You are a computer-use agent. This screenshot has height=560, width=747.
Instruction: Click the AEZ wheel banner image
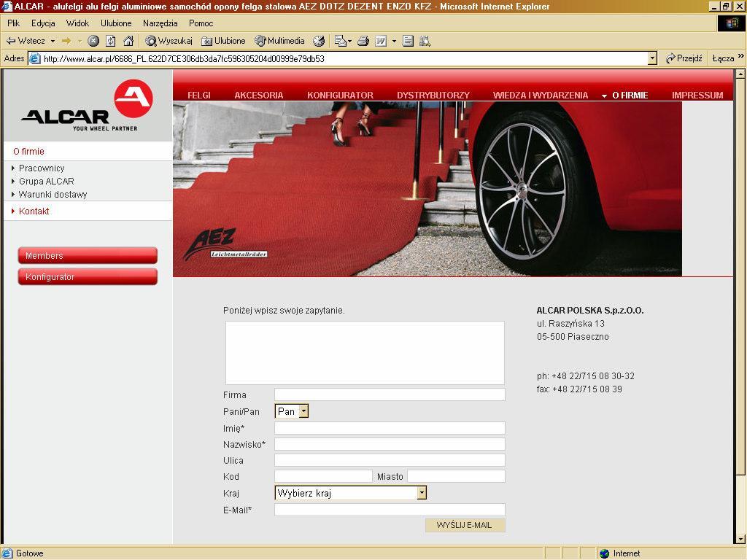(427, 189)
